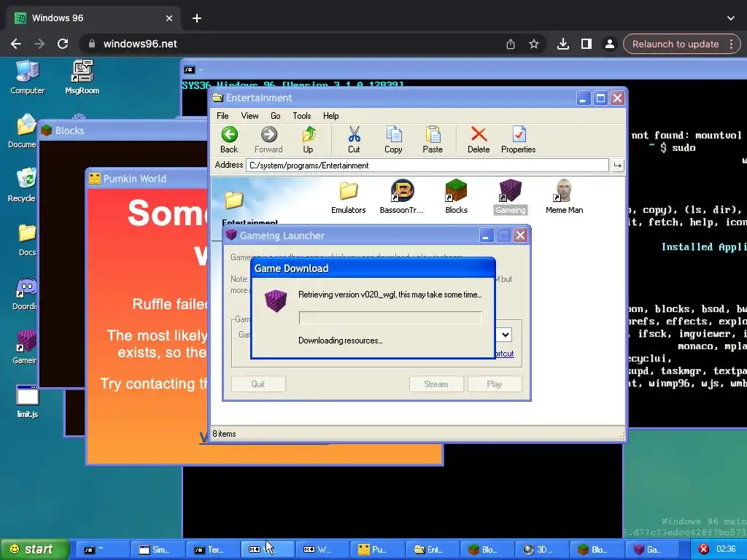
Task: Click the red error tray icon
Action: (x=704, y=549)
